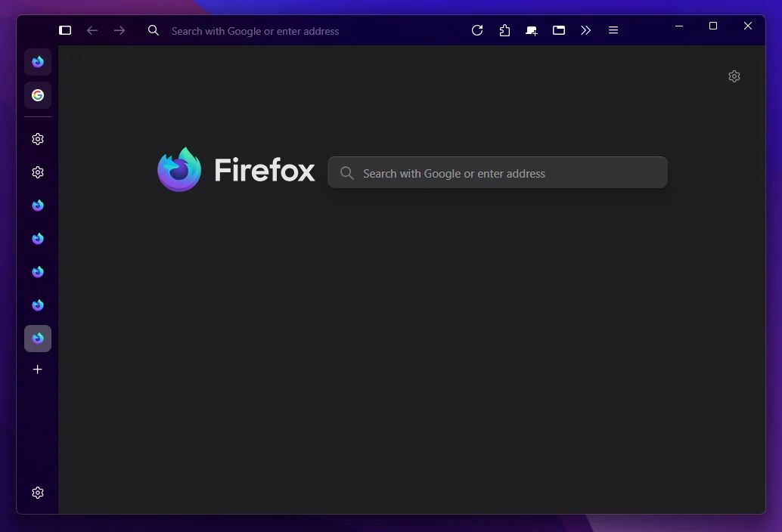Image resolution: width=782 pixels, height=532 pixels.
Task: Open the new tab page customize gear
Action: [x=734, y=76]
